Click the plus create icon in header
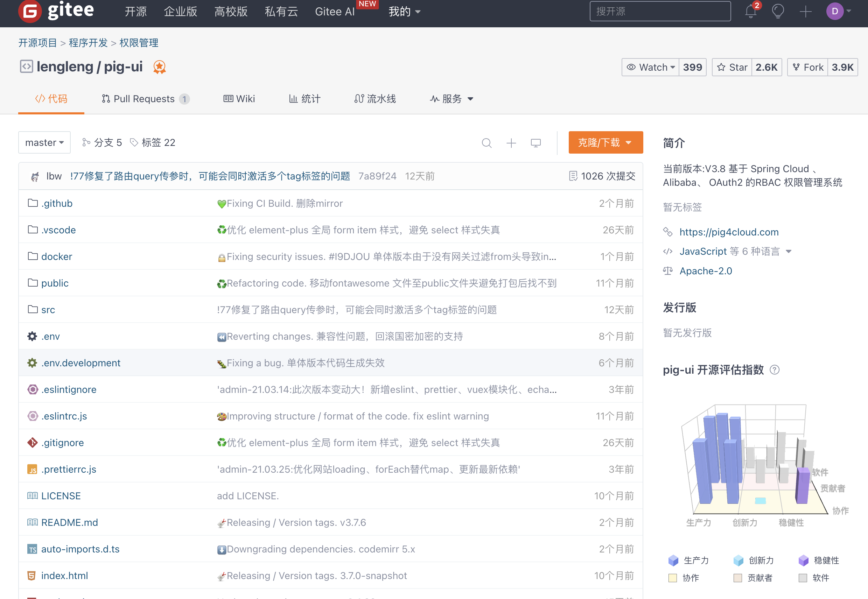The image size is (868, 599). click(x=805, y=11)
